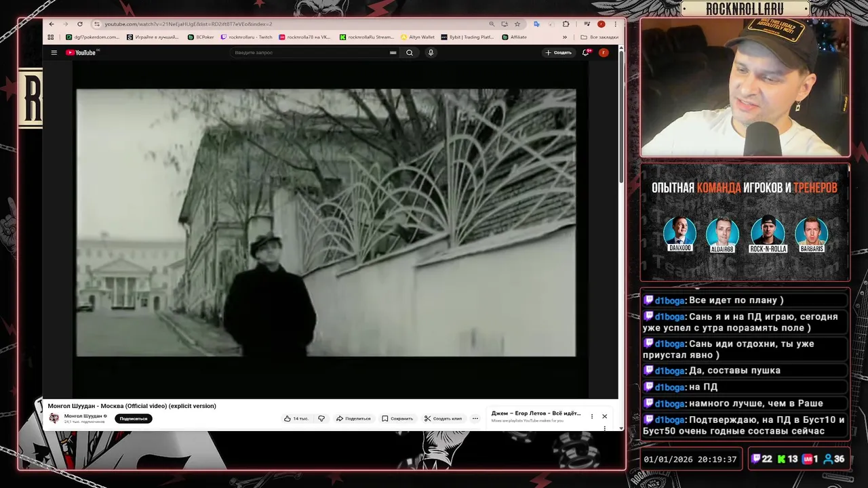Open the Affiliate bookmark
Viewport: 868px width, 488px height.
click(514, 37)
